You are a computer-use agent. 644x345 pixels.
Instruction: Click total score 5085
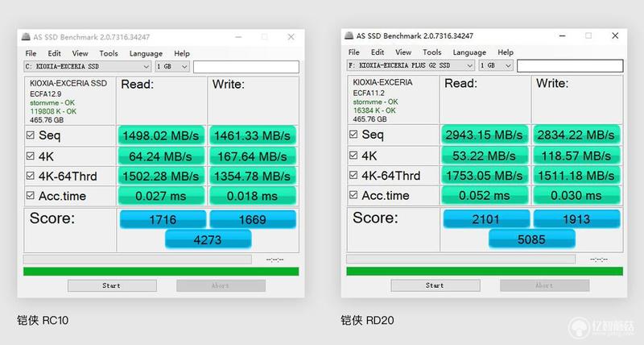pyautogui.click(x=531, y=239)
